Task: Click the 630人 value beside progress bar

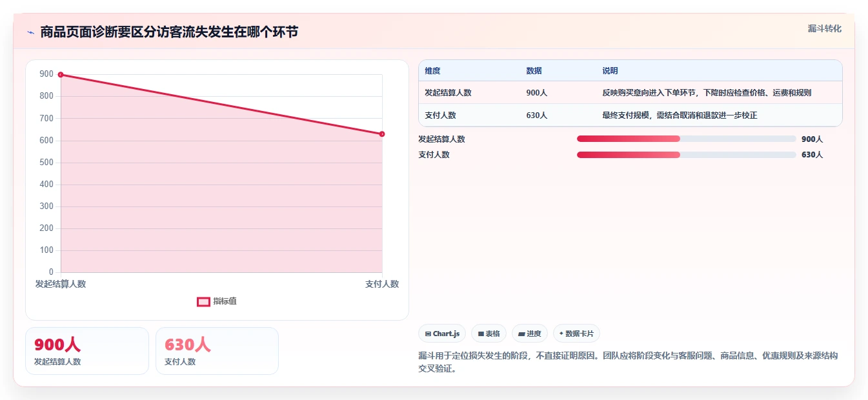Action: pyautogui.click(x=812, y=155)
